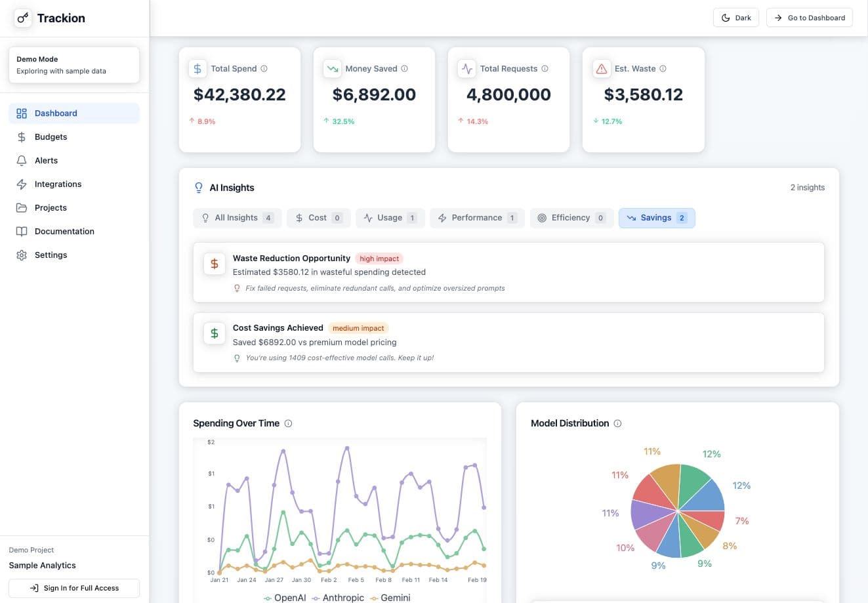Select the Cost insights filter
This screenshot has width=868, height=603.
click(x=318, y=217)
